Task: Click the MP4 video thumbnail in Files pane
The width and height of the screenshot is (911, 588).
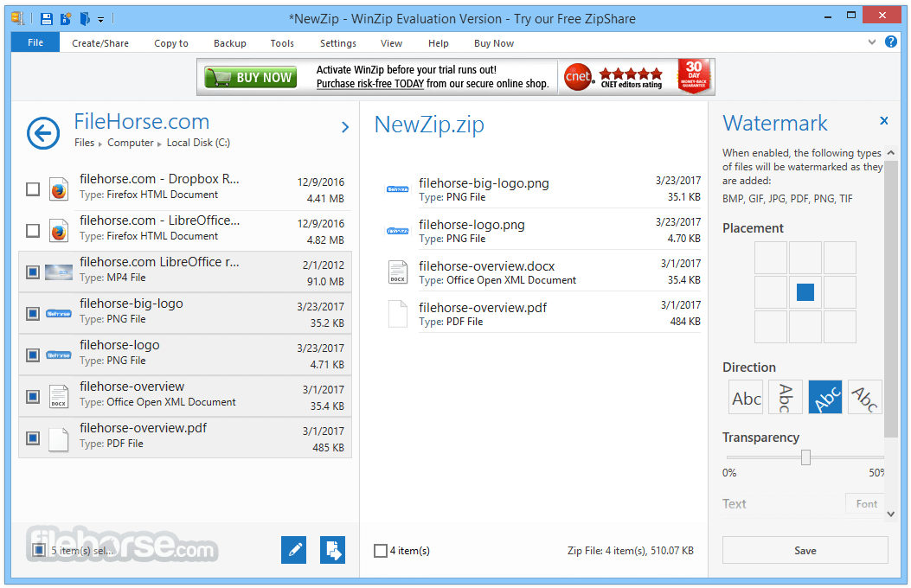Action: pyautogui.click(x=59, y=272)
